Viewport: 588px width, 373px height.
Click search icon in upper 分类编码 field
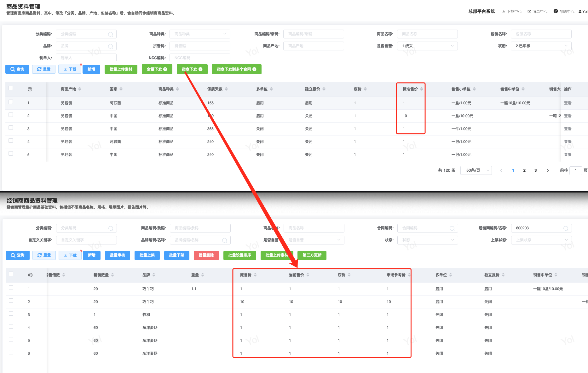111,34
